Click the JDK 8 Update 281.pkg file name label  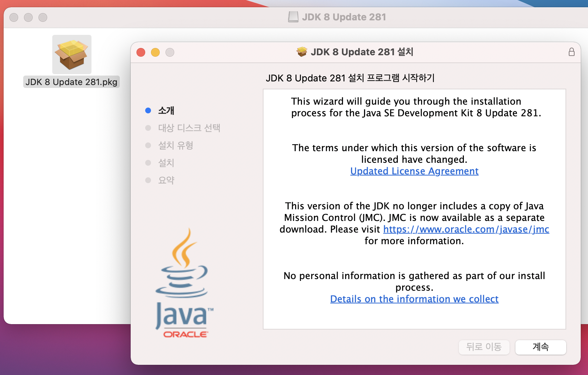click(72, 82)
